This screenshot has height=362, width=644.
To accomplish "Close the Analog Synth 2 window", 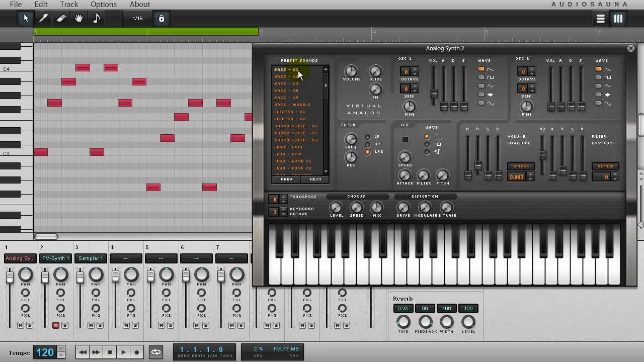I will pos(631,48).
